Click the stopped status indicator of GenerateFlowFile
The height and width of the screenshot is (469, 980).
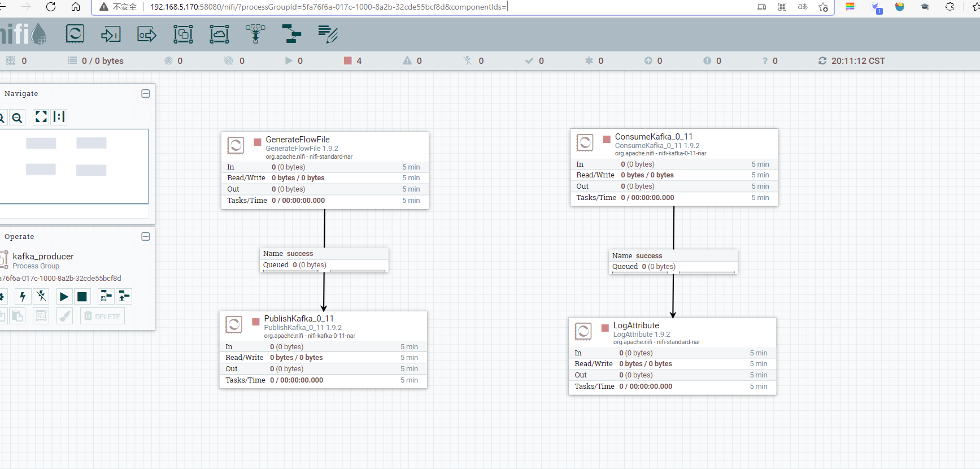258,142
